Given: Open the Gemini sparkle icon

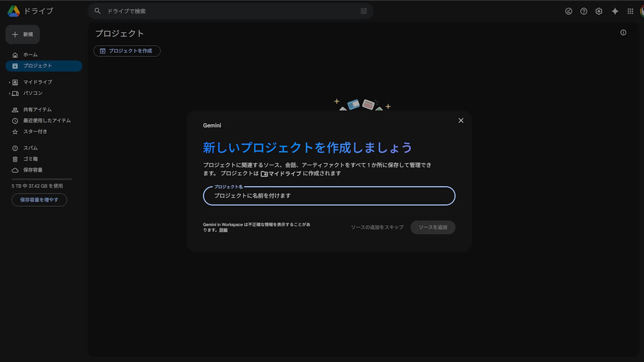Looking at the screenshot, I should 615,11.
